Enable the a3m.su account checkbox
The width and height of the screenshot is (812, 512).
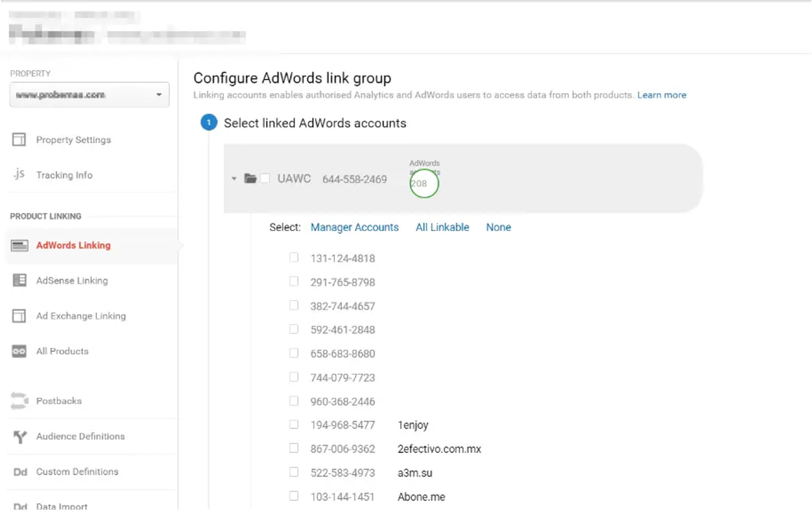[x=294, y=472]
